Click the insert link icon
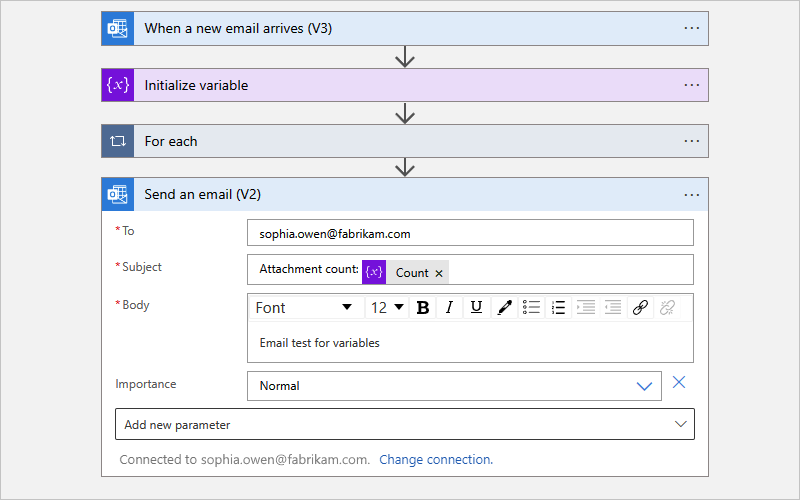This screenshot has height=500, width=800. [x=641, y=308]
